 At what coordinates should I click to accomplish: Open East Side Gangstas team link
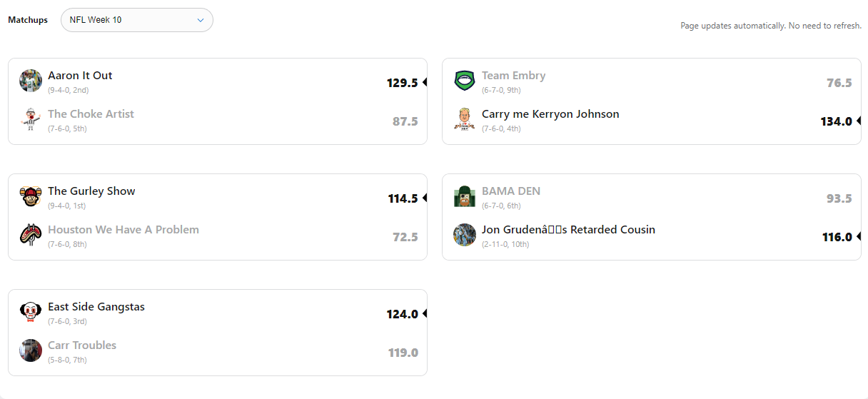(96, 307)
